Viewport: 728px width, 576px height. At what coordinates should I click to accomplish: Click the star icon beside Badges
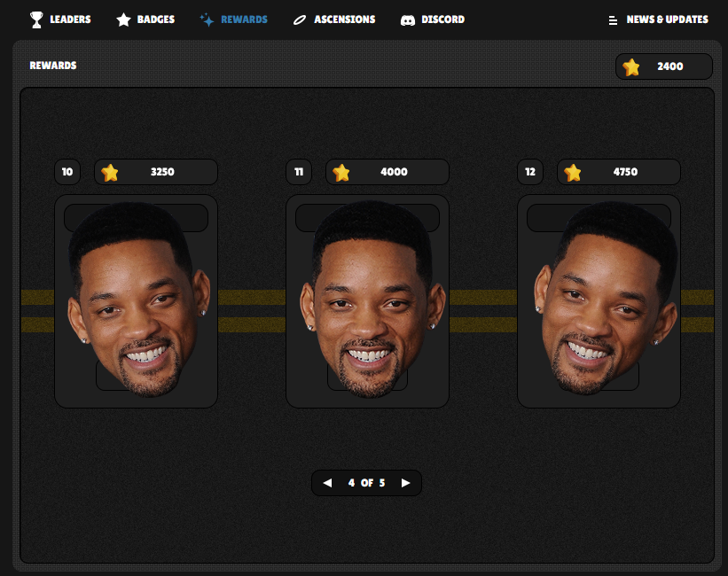(x=123, y=19)
